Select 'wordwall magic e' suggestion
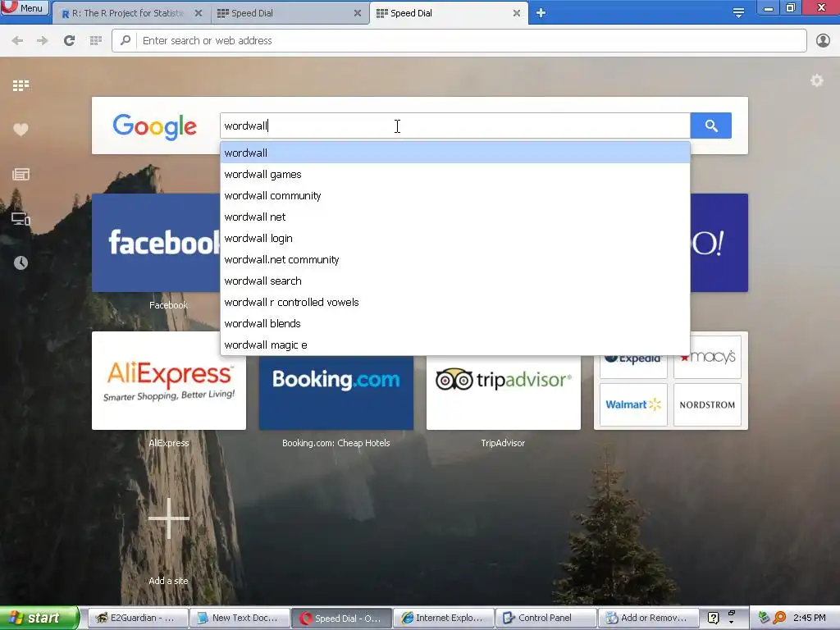 point(454,345)
